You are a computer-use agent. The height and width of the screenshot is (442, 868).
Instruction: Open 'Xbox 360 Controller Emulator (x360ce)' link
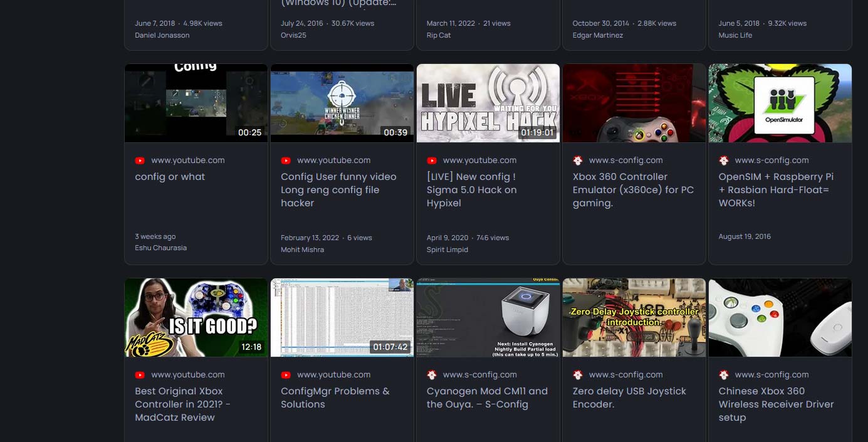(x=633, y=190)
